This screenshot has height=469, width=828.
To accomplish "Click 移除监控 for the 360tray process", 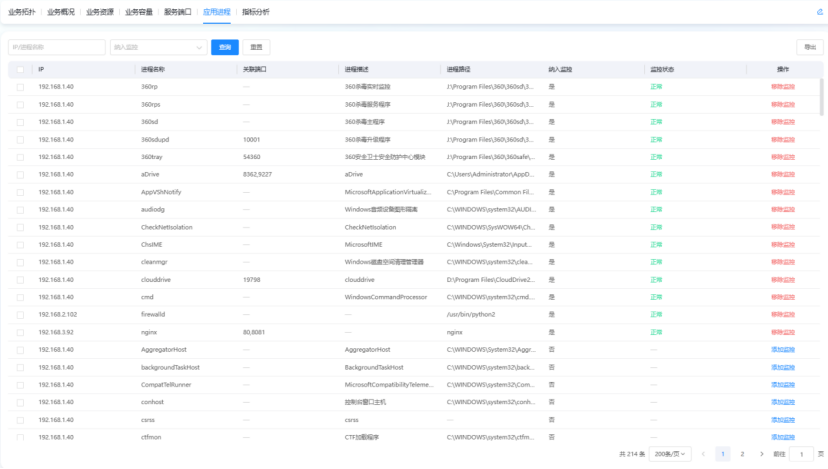I will 783,157.
